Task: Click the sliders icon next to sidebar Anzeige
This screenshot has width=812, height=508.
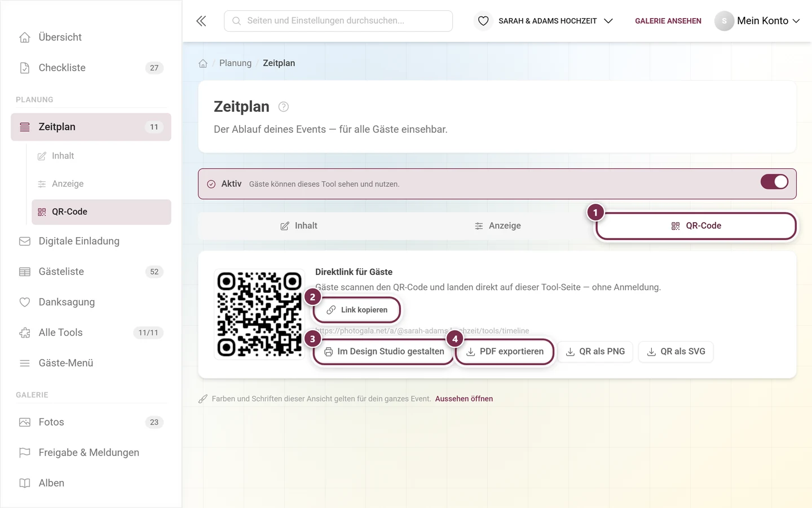Action: (x=42, y=184)
